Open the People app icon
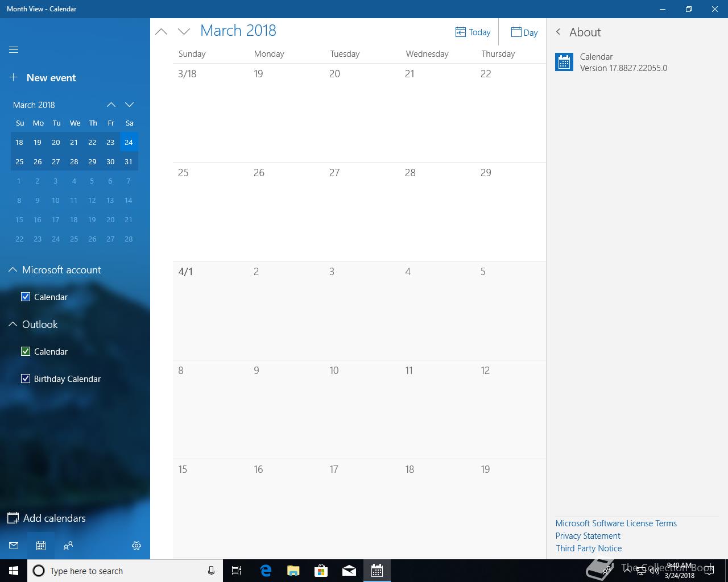Image resolution: width=728 pixels, height=582 pixels. [68, 546]
